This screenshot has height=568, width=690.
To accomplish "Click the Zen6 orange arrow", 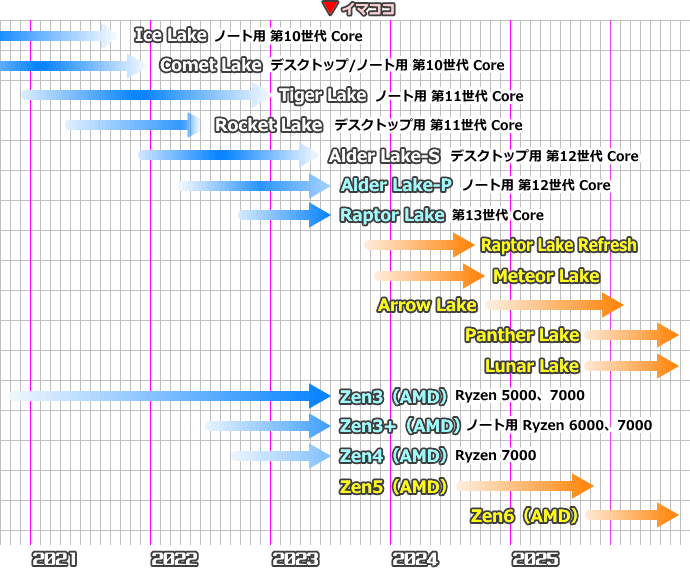I will [x=631, y=515].
